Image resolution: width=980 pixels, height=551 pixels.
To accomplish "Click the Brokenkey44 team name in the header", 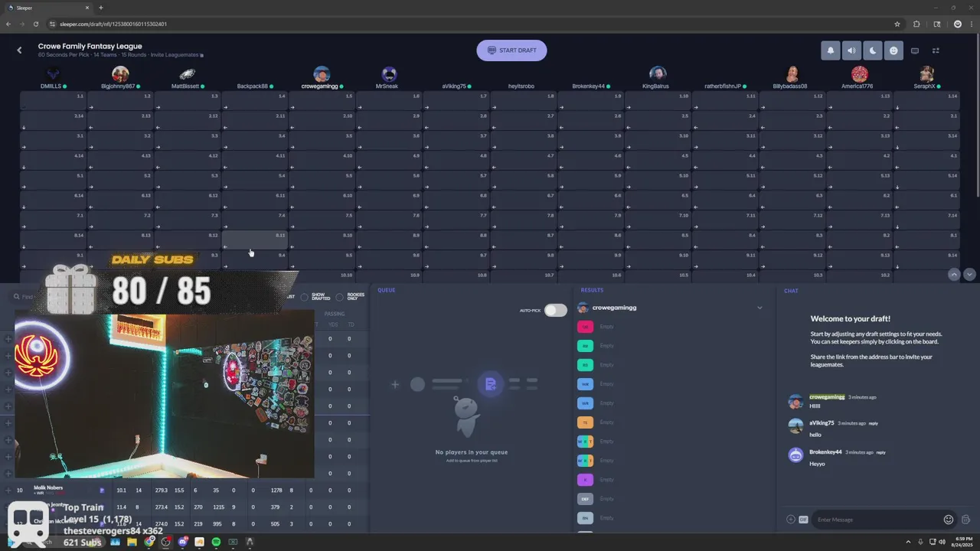I will [588, 86].
